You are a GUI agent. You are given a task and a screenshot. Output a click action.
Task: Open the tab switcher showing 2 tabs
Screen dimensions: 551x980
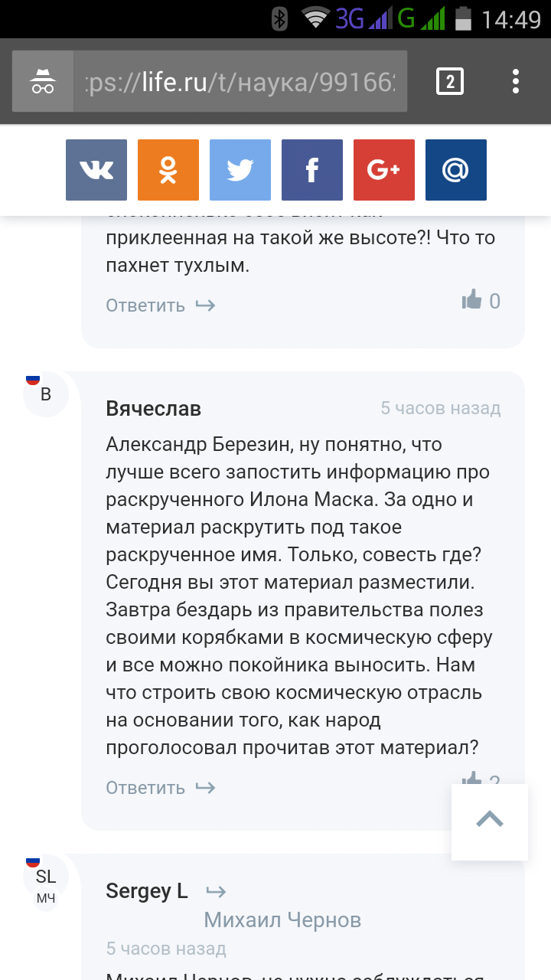coord(449,81)
